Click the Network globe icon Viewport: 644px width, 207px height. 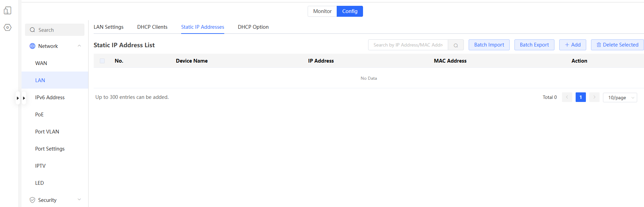(32, 46)
